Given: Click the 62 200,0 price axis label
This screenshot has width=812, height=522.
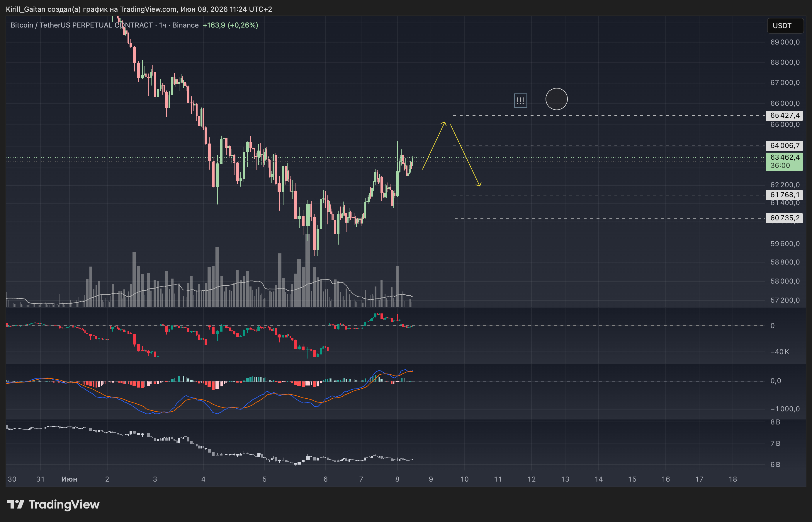Looking at the screenshot, I should pyautogui.click(x=785, y=185).
